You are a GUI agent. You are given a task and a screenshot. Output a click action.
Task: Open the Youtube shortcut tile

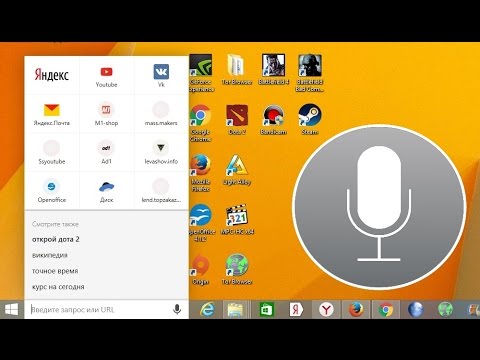pos(106,76)
